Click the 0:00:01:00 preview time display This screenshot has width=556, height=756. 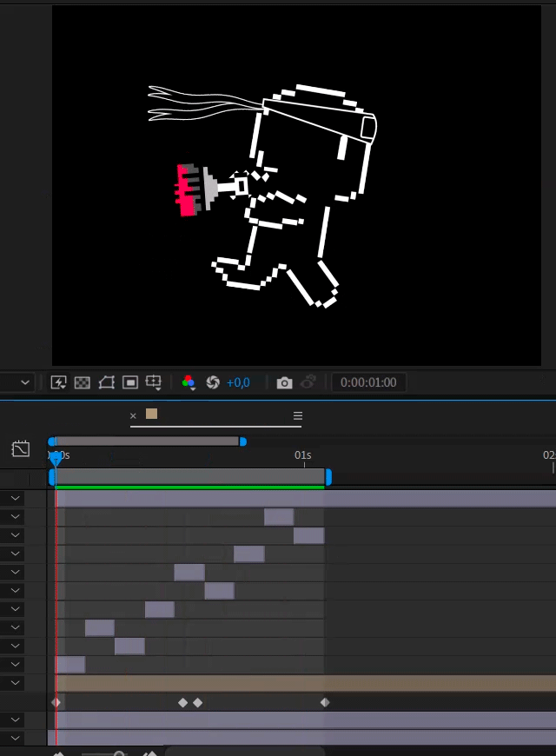coord(368,382)
